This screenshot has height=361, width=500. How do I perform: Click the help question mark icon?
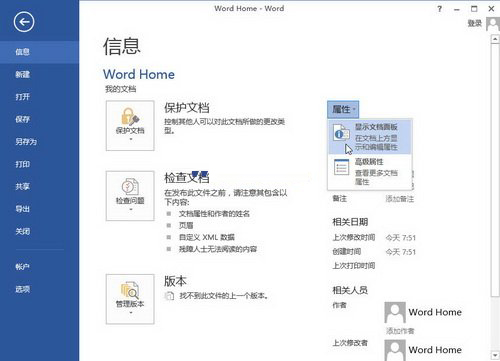click(440, 9)
